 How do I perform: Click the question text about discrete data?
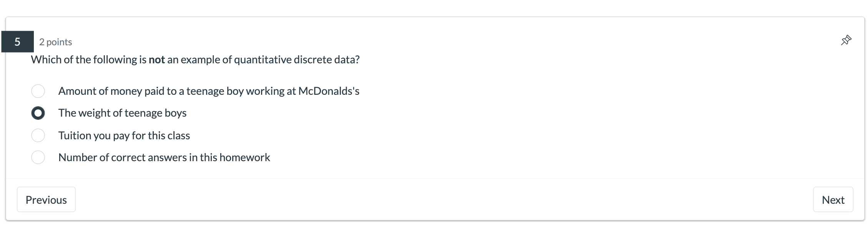tap(195, 59)
